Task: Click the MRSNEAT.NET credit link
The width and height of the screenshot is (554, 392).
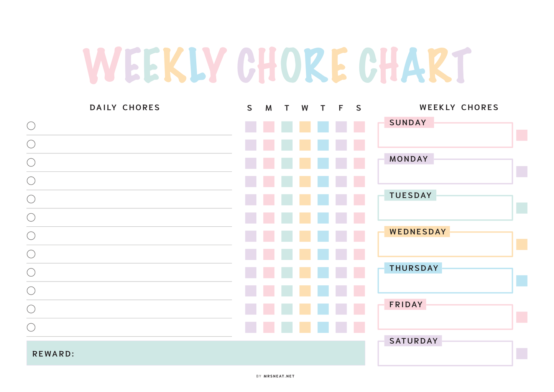Action: (279, 376)
